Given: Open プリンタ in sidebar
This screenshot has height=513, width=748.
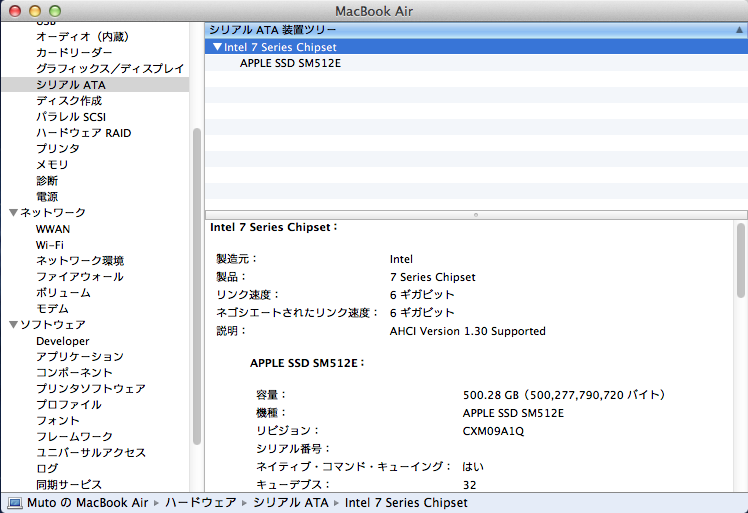Looking at the screenshot, I should pos(58,148).
